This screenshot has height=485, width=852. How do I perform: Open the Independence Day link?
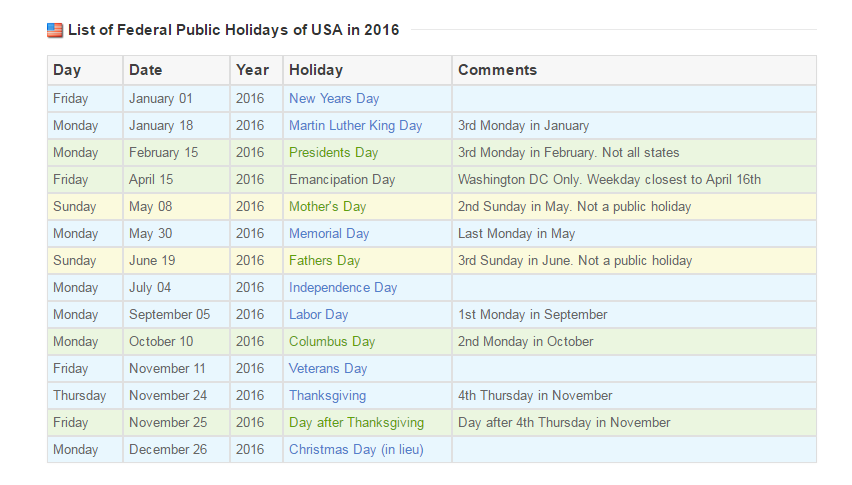tap(343, 288)
